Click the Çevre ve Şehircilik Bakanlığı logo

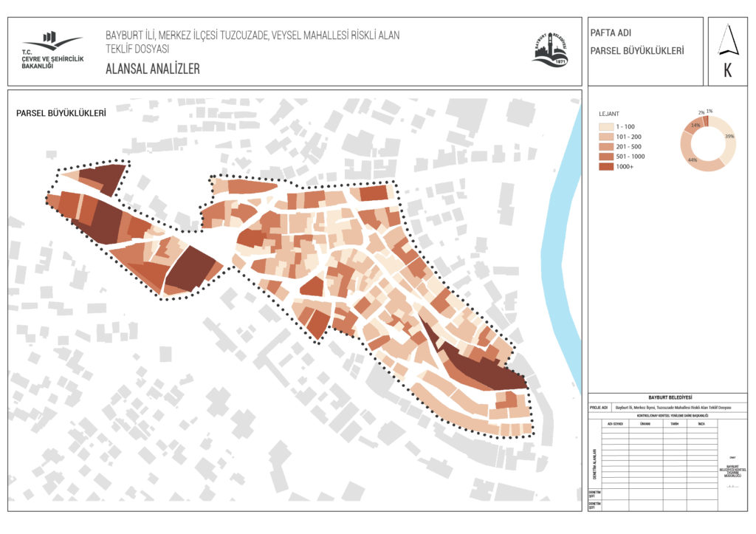pos(52,49)
